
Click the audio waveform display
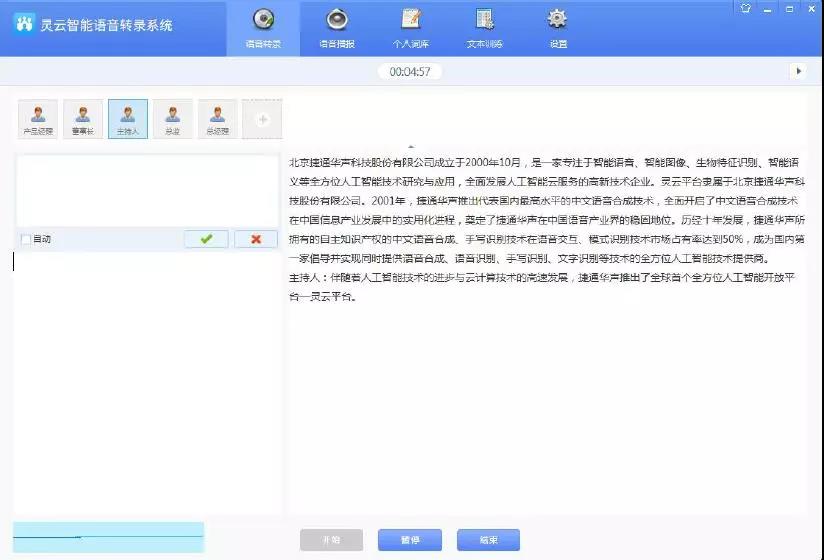108,537
